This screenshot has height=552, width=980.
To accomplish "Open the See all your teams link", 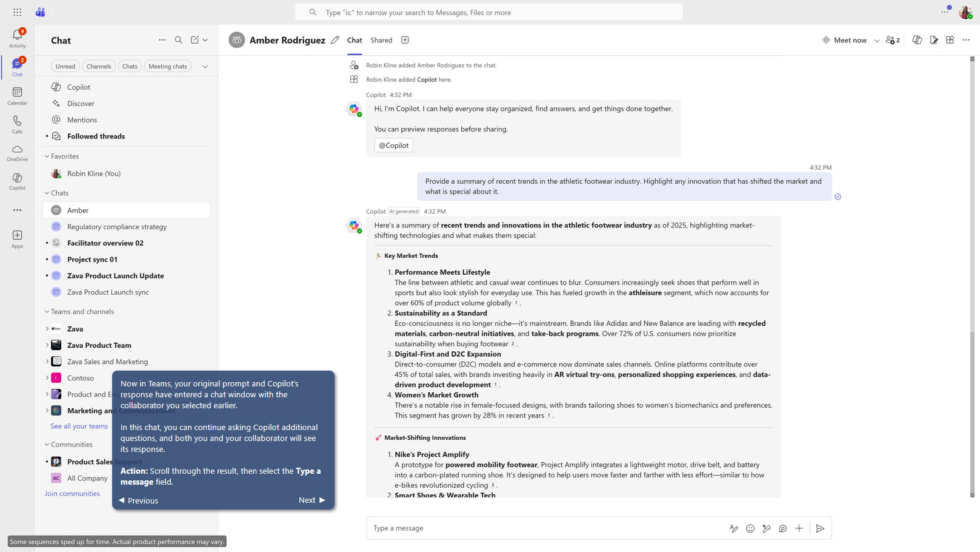I will coord(78,426).
